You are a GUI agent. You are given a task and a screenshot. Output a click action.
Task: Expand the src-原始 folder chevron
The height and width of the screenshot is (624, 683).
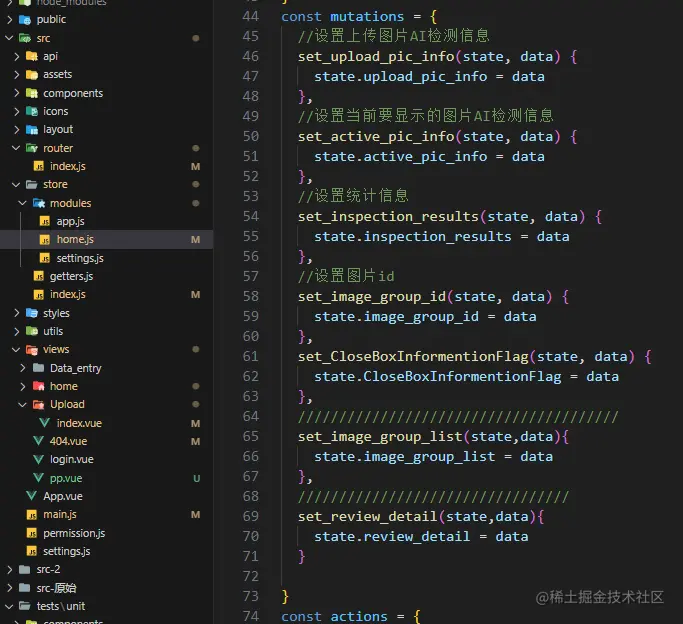click(x=9, y=588)
